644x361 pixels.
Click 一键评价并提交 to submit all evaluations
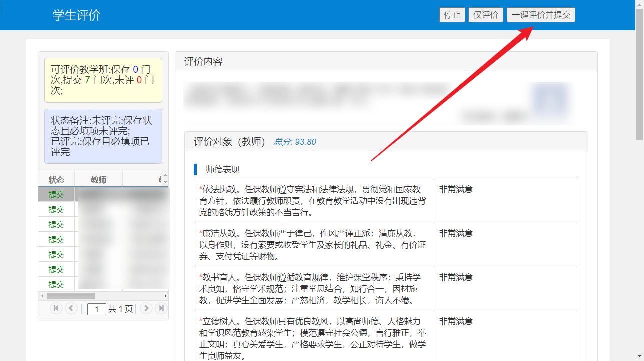pyautogui.click(x=541, y=15)
